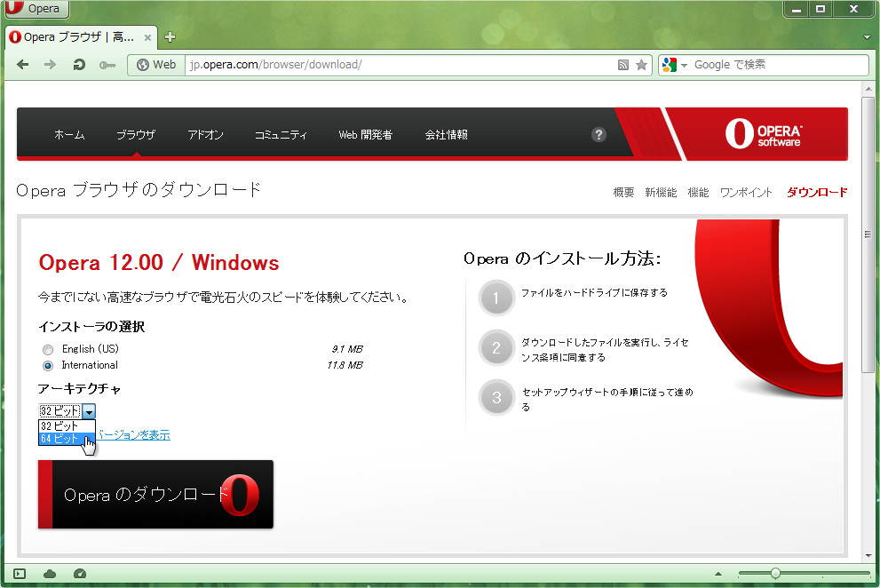The image size is (880, 588).
Task: Open the Web 開発者 navigation item
Action: click(365, 135)
